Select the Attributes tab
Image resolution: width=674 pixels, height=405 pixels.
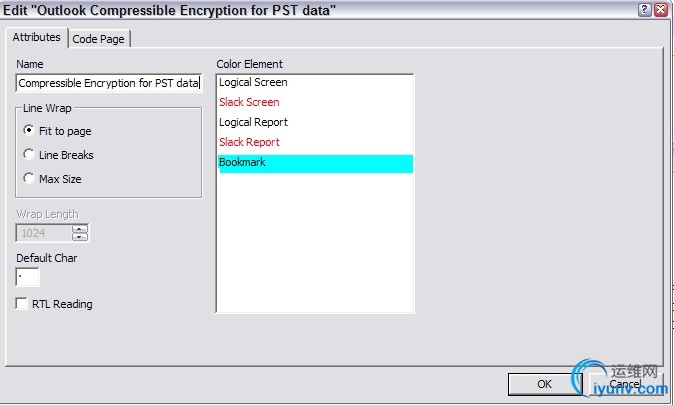click(x=37, y=37)
